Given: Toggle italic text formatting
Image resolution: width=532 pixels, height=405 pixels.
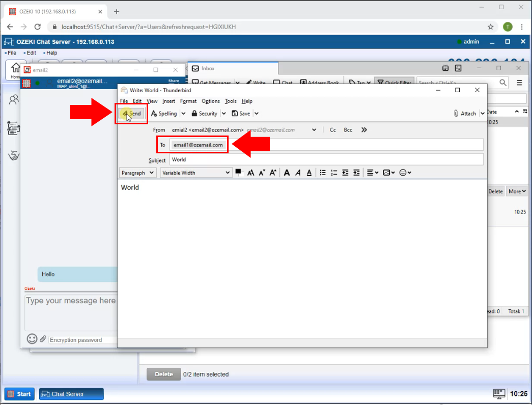Looking at the screenshot, I should pos(298,173).
